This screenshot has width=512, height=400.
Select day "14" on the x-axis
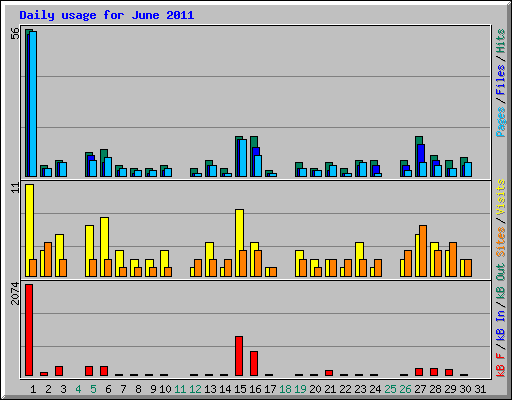[x=225, y=389]
